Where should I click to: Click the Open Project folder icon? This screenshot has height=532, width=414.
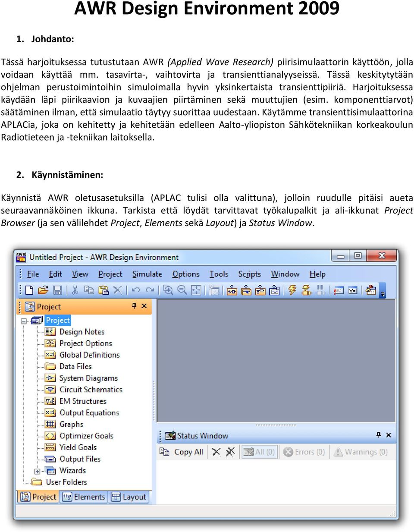tap(43, 290)
